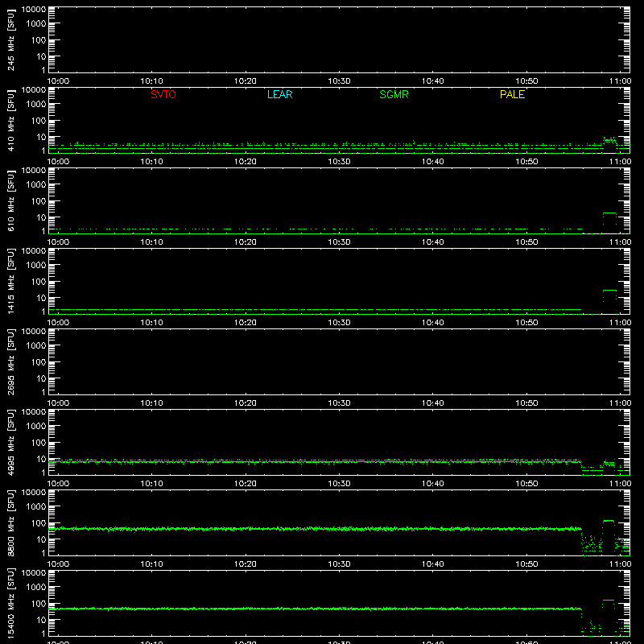
Task: Click the cyan LEAR station label
Action: tap(279, 94)
